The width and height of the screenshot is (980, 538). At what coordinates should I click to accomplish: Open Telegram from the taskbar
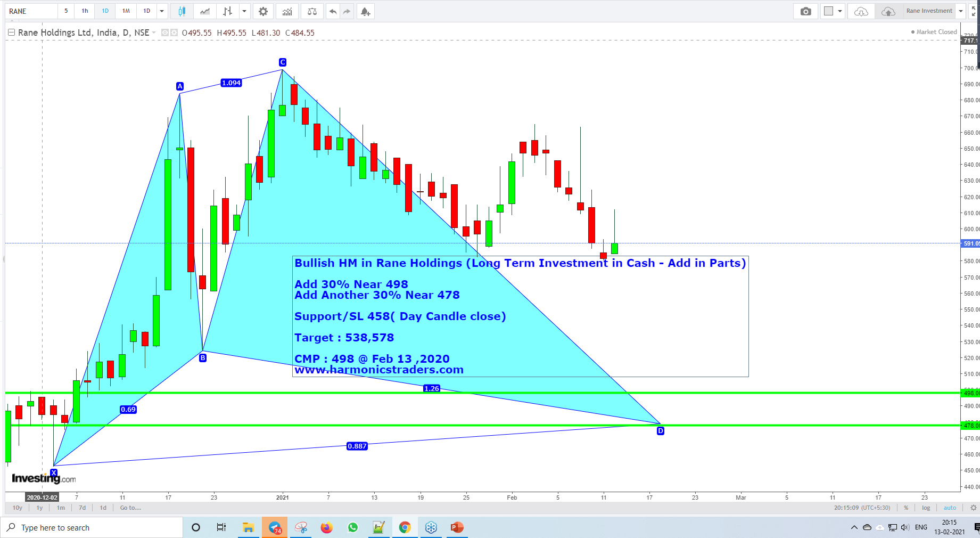tap(275, 527)
